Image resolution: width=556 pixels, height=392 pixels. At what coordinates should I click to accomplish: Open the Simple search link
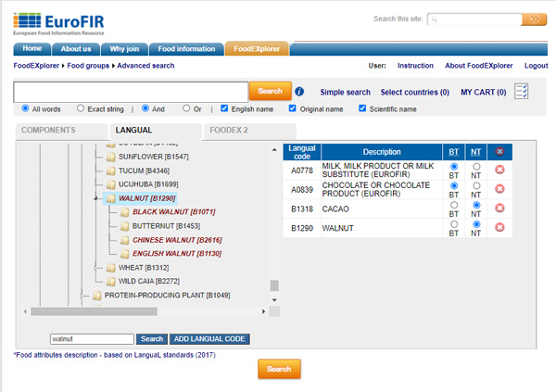pyautogui.click(x=345, y=93)
